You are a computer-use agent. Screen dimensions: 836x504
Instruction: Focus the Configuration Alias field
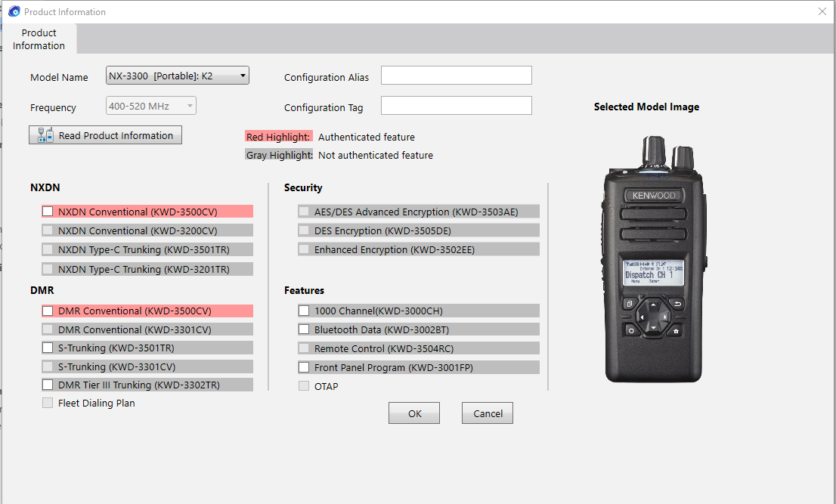(457, 76)
